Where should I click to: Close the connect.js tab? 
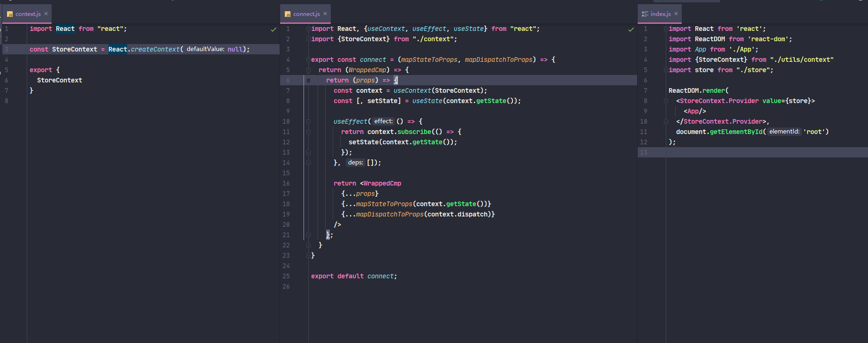pyautogui.click(x=325, y=14)
